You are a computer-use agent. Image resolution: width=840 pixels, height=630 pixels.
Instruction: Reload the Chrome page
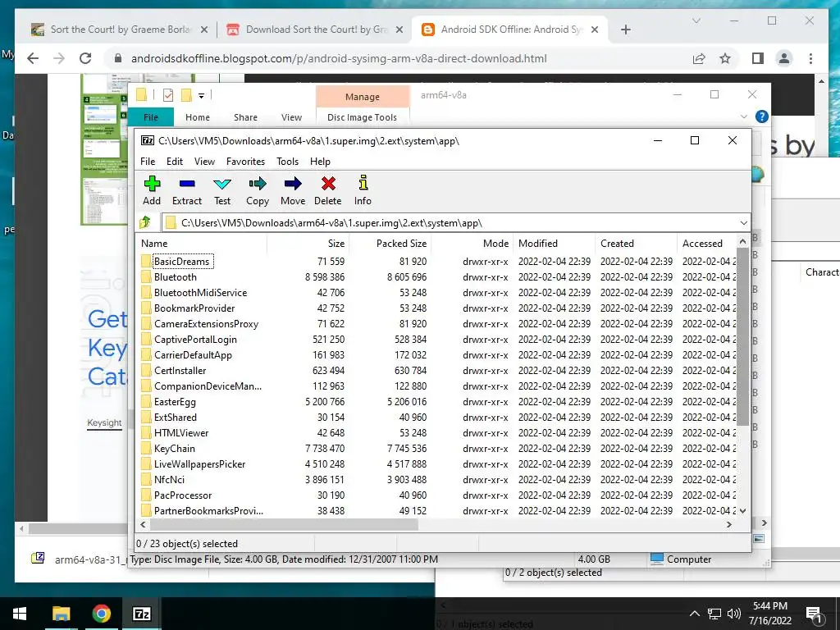(x=85, y=58)
